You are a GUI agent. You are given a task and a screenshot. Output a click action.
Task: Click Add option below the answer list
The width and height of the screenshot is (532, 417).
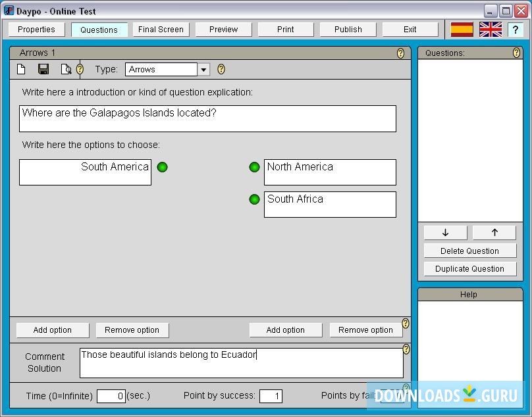click(52, 330)
